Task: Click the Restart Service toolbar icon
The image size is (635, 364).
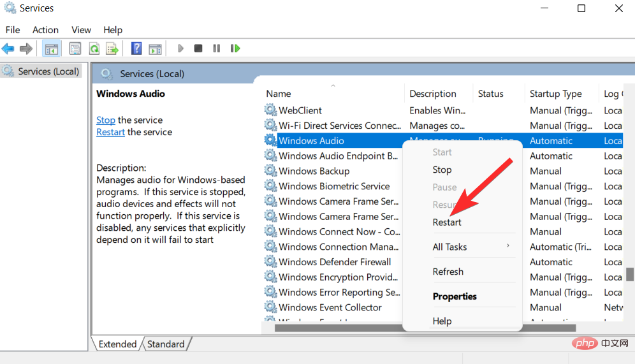Action: 235,48
